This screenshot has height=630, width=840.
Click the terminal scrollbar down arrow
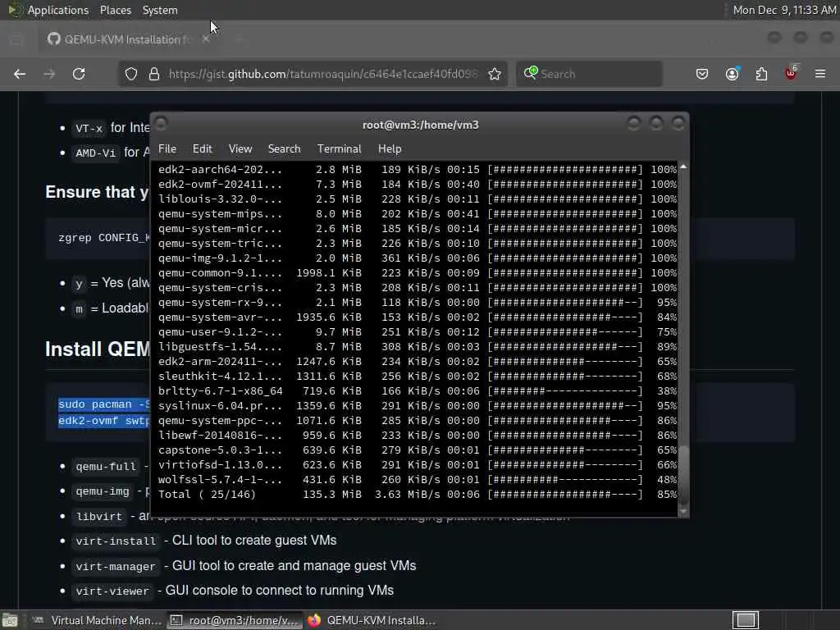coord(683,512)
